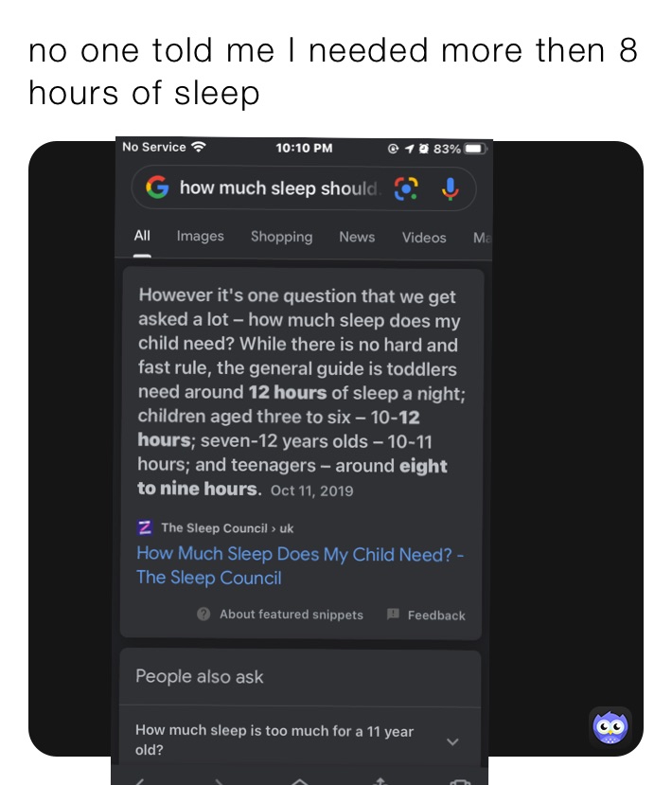
Task: Select the News results tab
Action: tap(357, 237)
